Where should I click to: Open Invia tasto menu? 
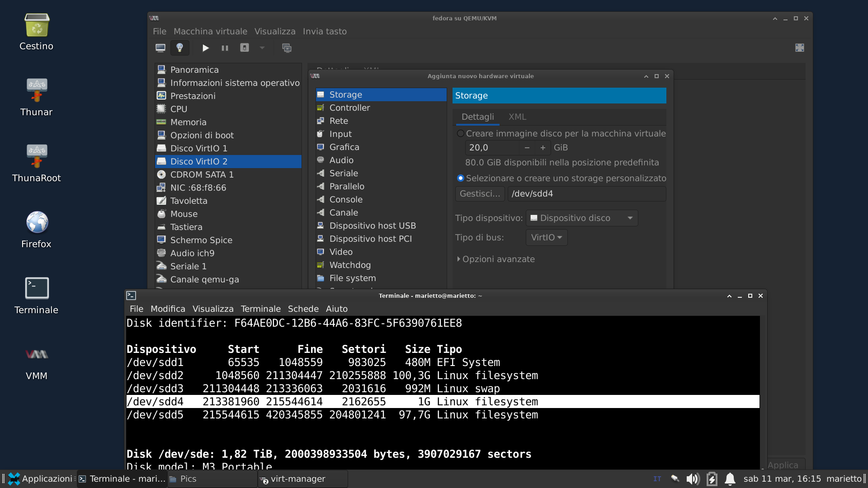(325, 32)
